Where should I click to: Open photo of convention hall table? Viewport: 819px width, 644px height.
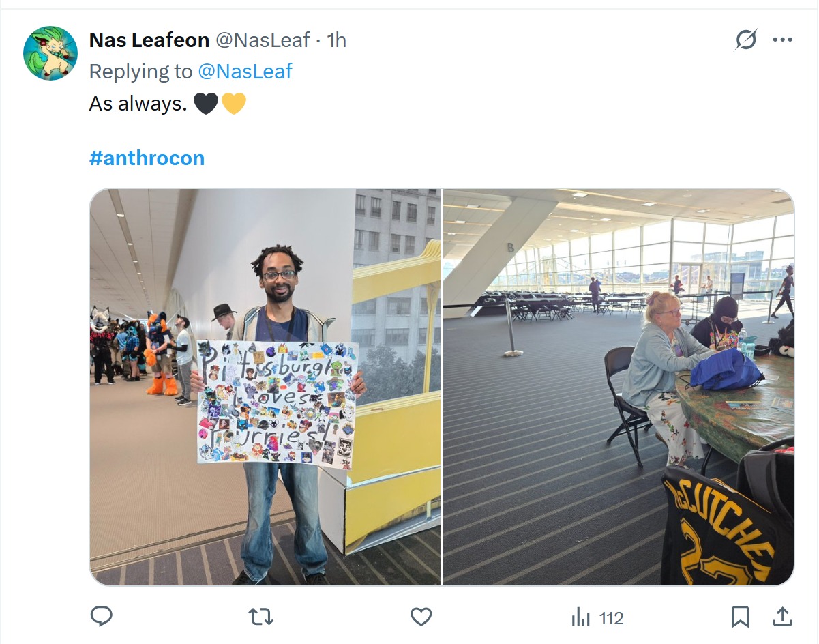[619, 387]
